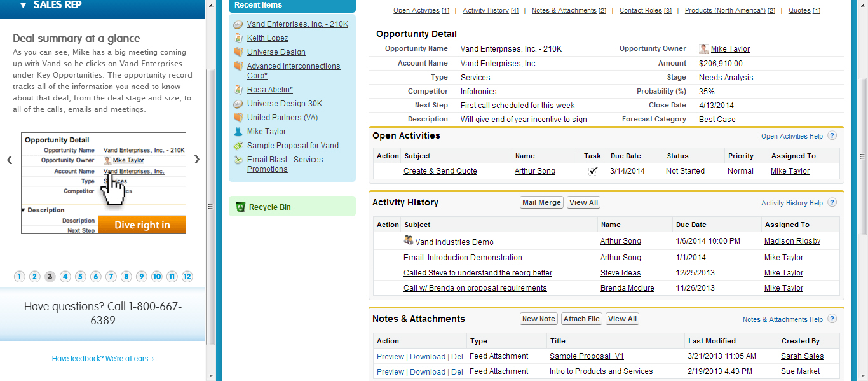868x381 pixels.
Task: Open Open Activities help question mark icon
Action: [x=832, y=136]
